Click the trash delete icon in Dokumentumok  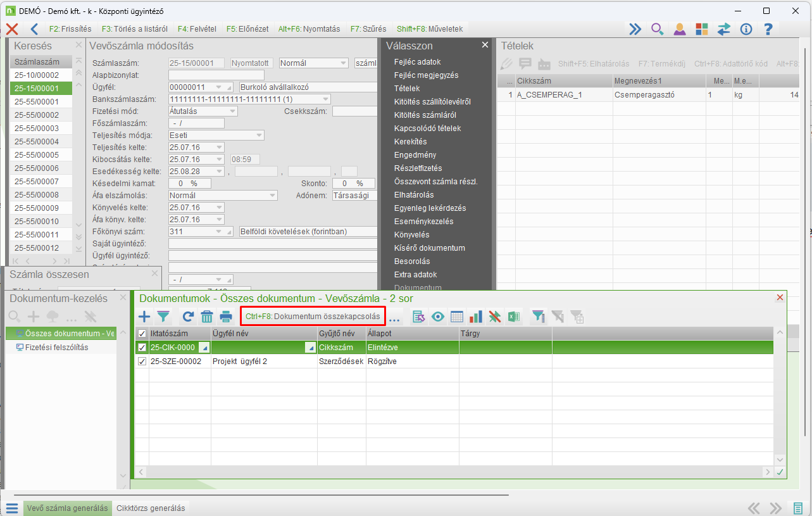[x=207, y=317]
